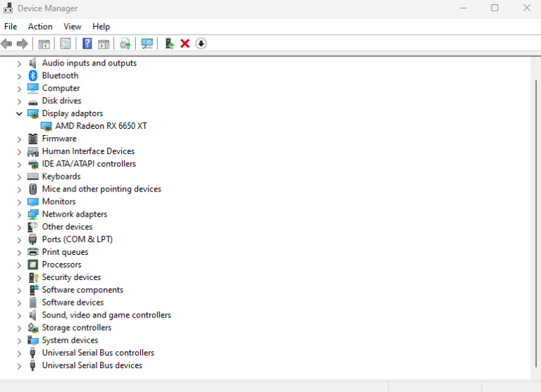Viewport: 541px width, 392px height.
Task: Click the vertical scrollbar thumb
Action: 536,223
